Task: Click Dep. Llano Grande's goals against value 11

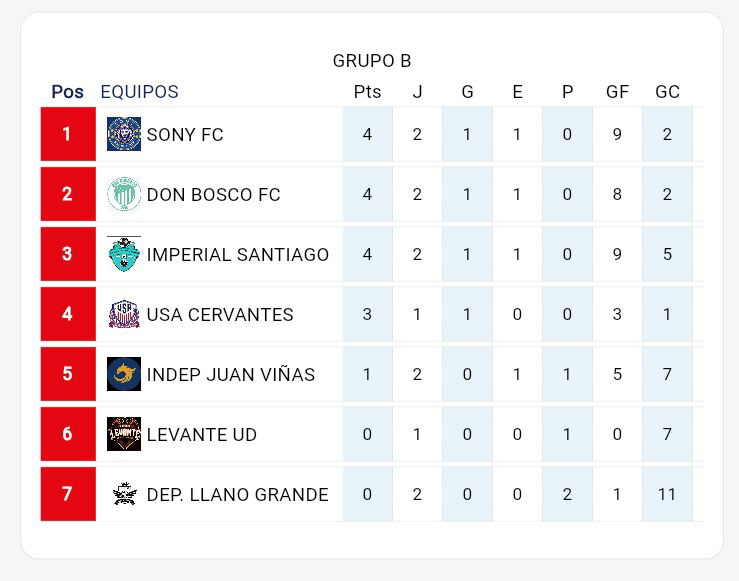Action: [x=667, y=494]
